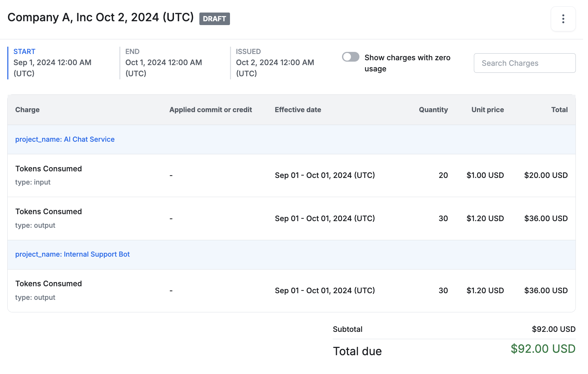
Task: Click the Charge column header
Action: coord(27,110)
